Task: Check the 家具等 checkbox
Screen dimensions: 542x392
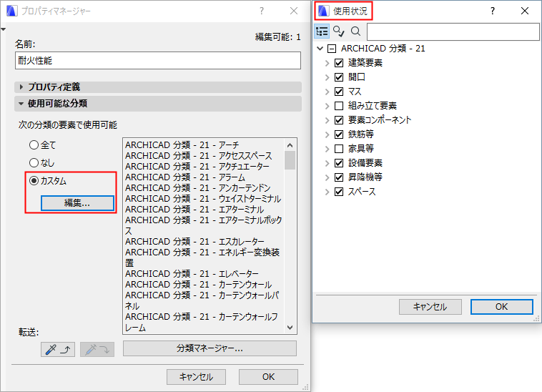Action: point(339,149)
